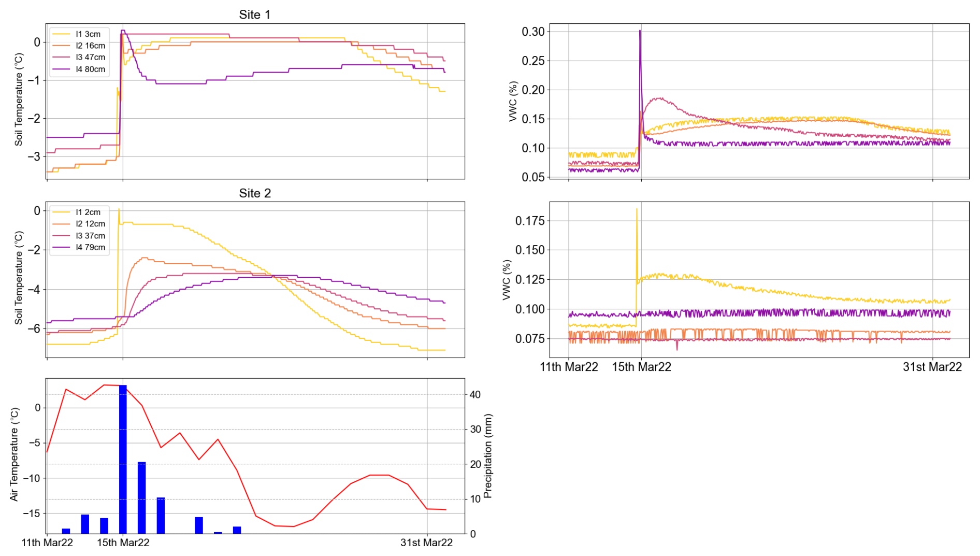
Task: Click the "I2 12cm" legend entry
Action: click(x=90, y=224)
